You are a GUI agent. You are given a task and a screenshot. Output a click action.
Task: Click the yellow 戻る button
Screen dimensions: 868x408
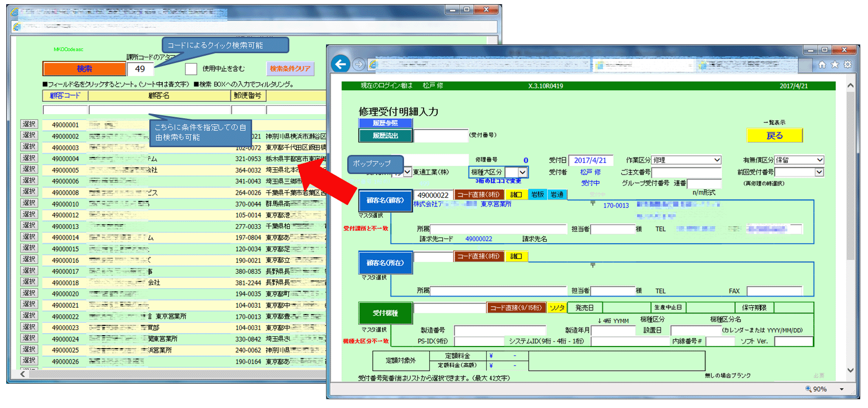coord(774,135)
